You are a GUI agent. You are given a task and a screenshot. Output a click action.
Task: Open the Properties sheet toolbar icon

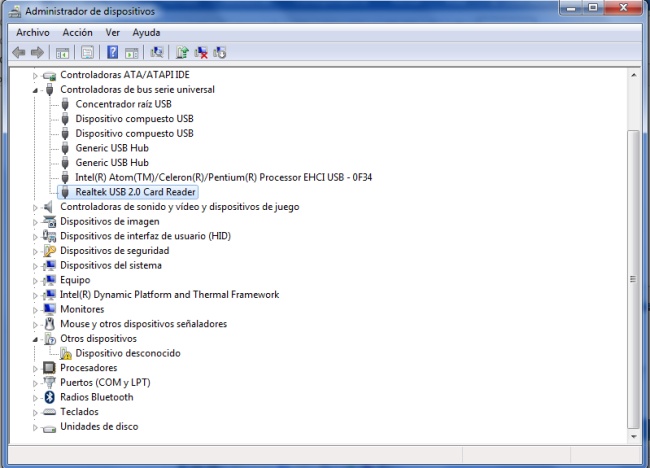click(x=87, y=53)
